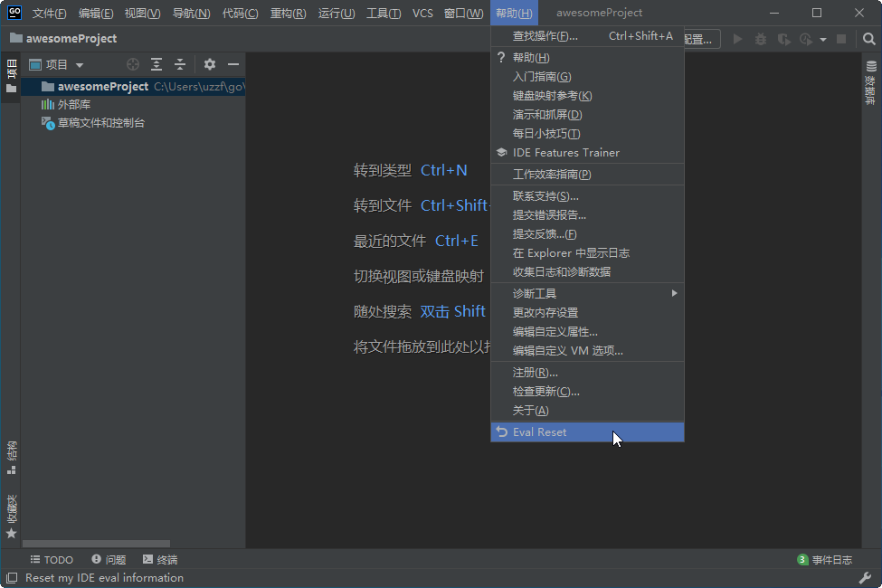The height and width of the screenshot is (588, 882).
Task: Choose 在 Explorer 中显示日志 entry
Action: [587, 252]
